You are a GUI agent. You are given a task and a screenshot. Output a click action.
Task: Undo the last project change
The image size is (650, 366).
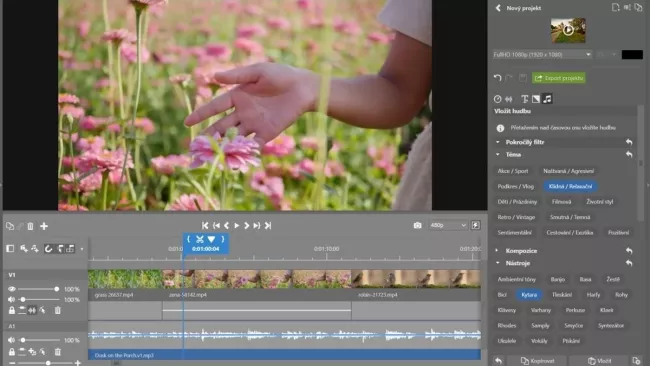pyautogui.click(x=497, y=78)
